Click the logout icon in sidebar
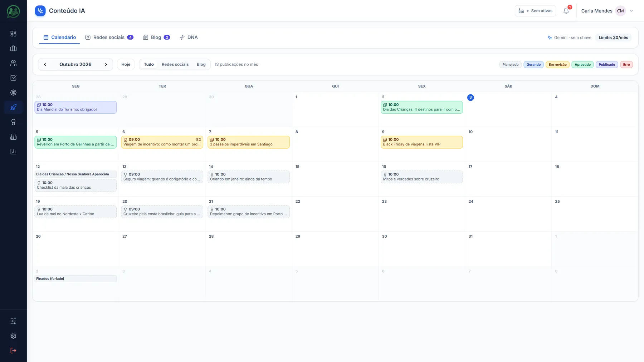 point(13,351)
